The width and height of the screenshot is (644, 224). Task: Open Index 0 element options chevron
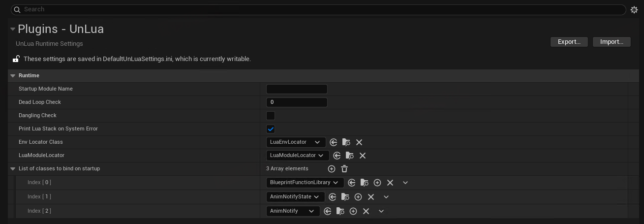point(405,183)
